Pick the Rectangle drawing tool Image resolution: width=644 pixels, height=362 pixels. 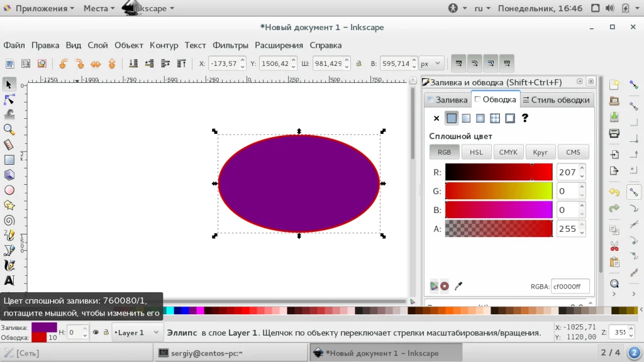[x=9, y=160]
